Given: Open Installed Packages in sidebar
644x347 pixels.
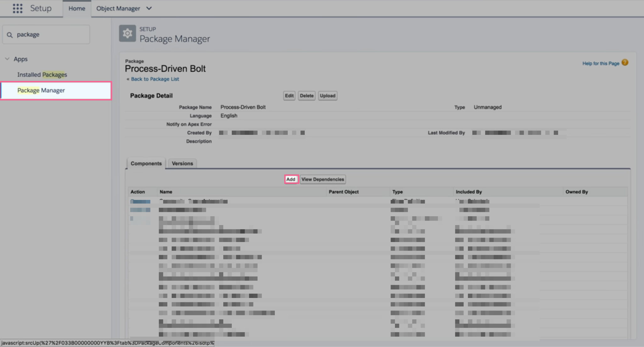Looking at the screenshot, I should tap(42, 74).
